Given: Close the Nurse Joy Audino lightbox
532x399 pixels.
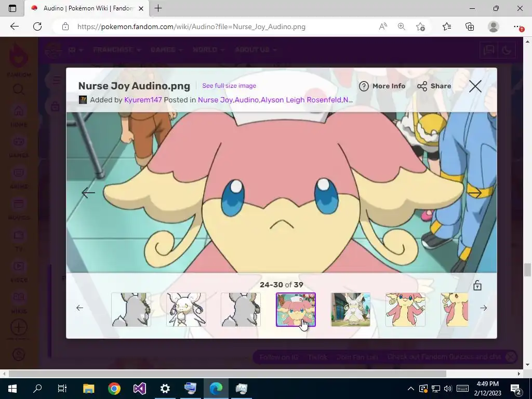Looking at the screenshot, I should pyautogui.click(x=475, y=86).
